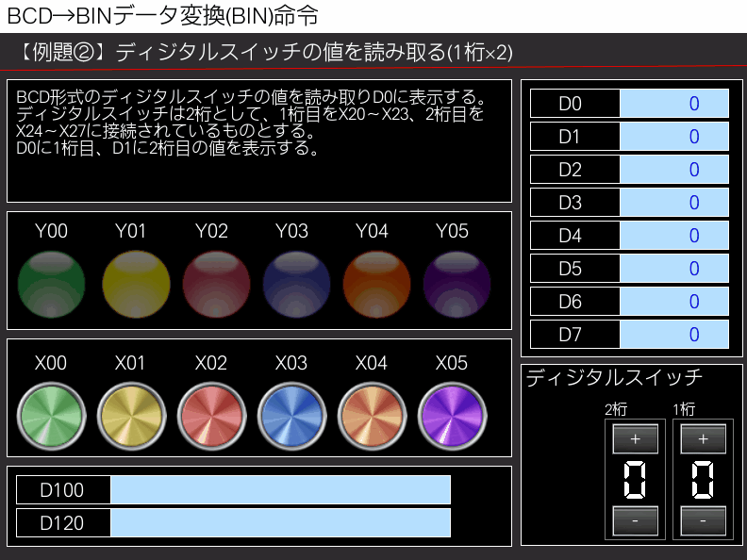Select the D4 register value field
747x560 pixels.
(674, 236)
